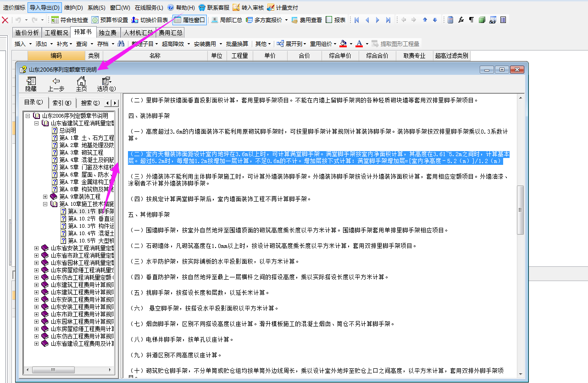Open the 补充 dropdown
The image size is (588, 383).
point(65,44)
